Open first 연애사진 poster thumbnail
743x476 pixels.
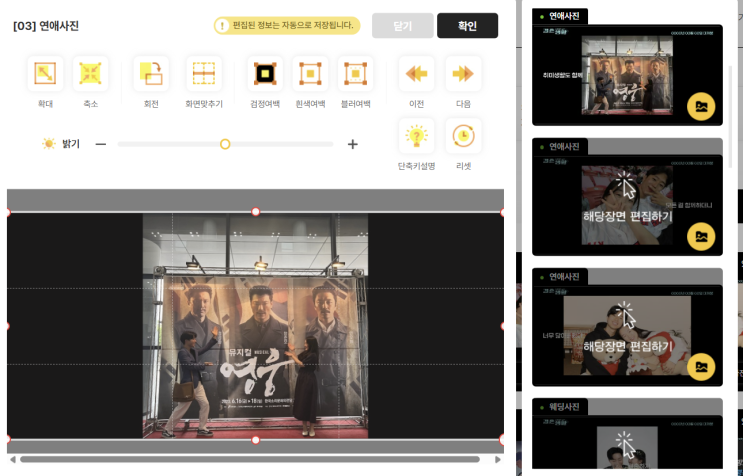[627, 75]
